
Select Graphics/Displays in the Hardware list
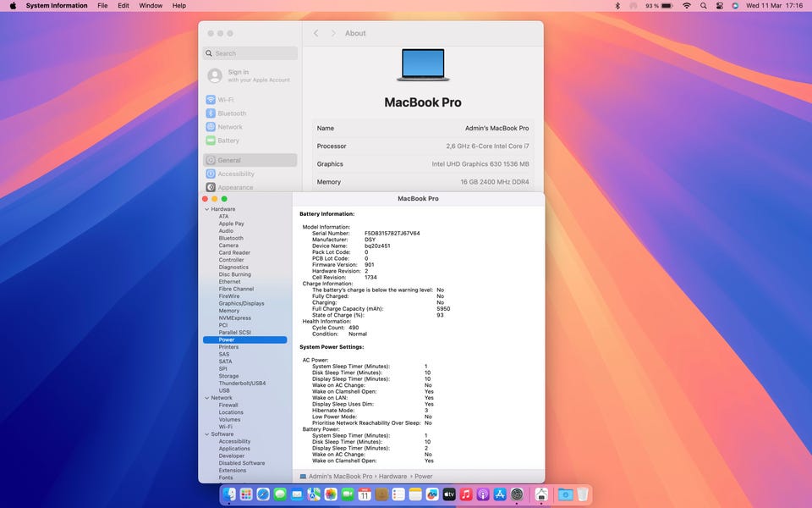point(241,303)
